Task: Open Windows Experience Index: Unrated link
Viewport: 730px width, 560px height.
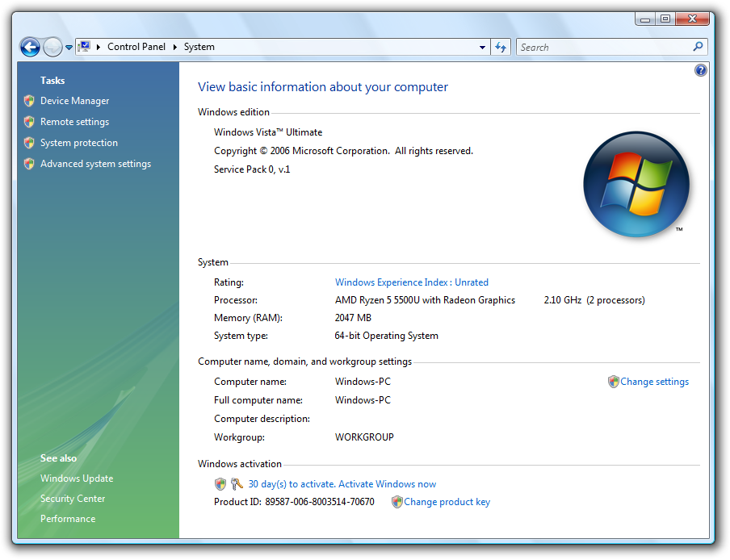Action: [412, 282]
